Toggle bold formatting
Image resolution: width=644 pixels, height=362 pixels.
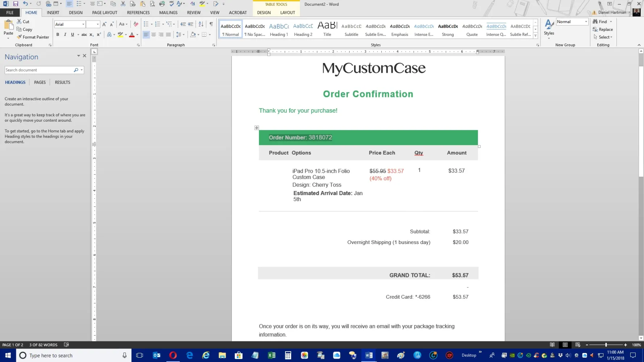[58, 35]
